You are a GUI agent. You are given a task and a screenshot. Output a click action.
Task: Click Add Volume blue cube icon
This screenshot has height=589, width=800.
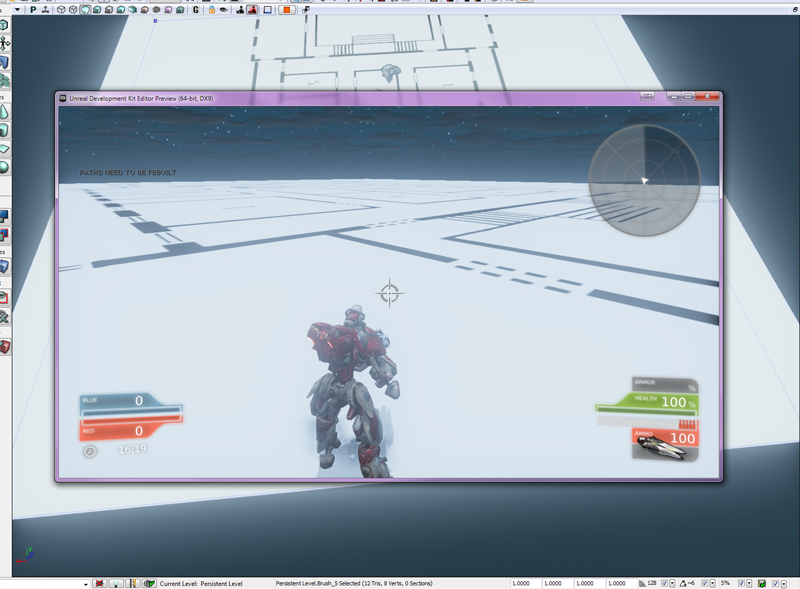4,266
